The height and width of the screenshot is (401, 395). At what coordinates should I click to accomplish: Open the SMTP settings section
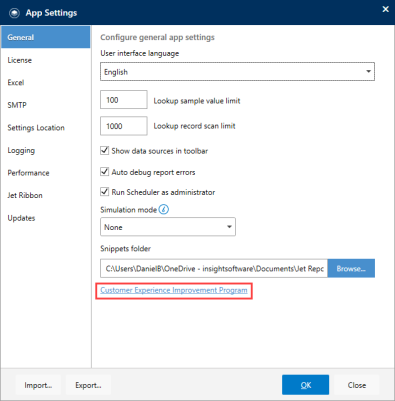click(x=17, y=105)
